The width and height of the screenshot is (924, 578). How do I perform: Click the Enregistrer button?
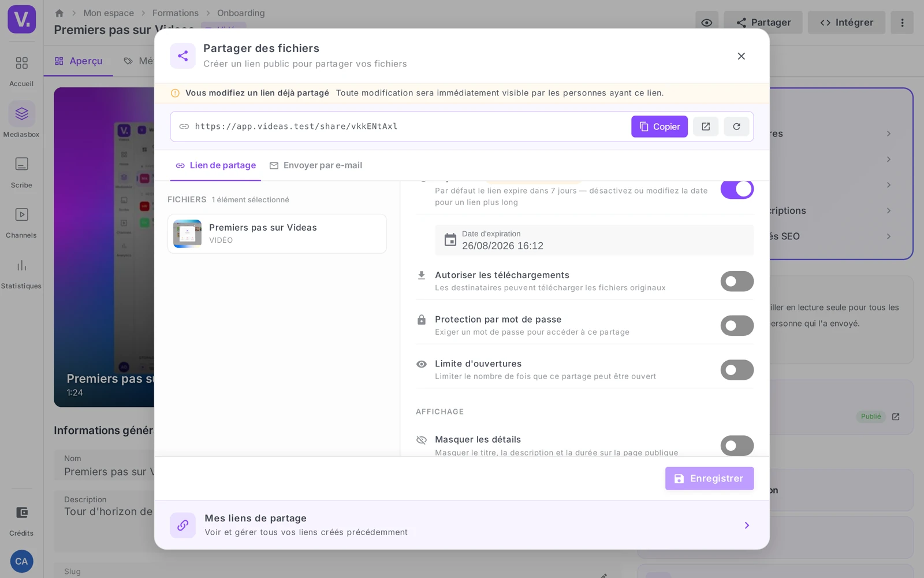709,479
